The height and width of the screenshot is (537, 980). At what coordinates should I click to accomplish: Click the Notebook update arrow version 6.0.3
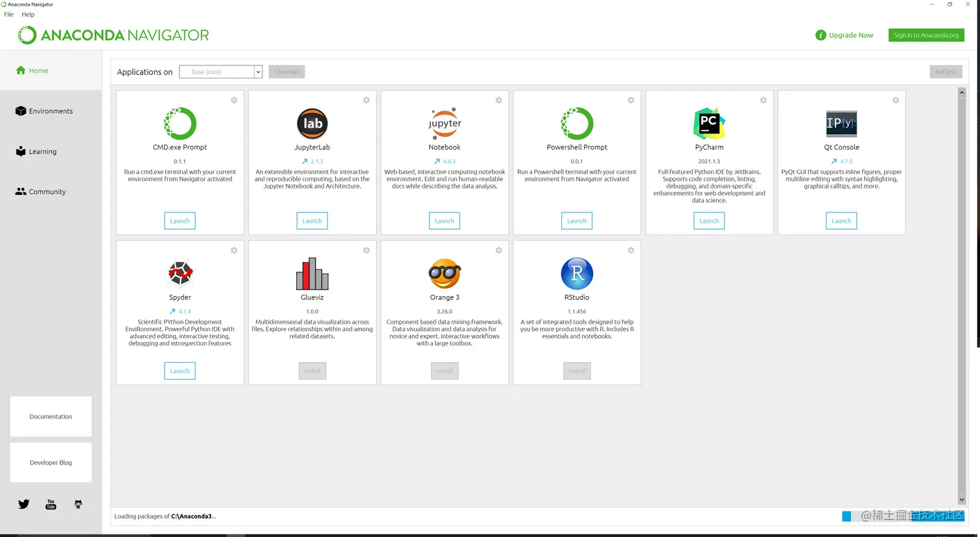coord(445,161)
